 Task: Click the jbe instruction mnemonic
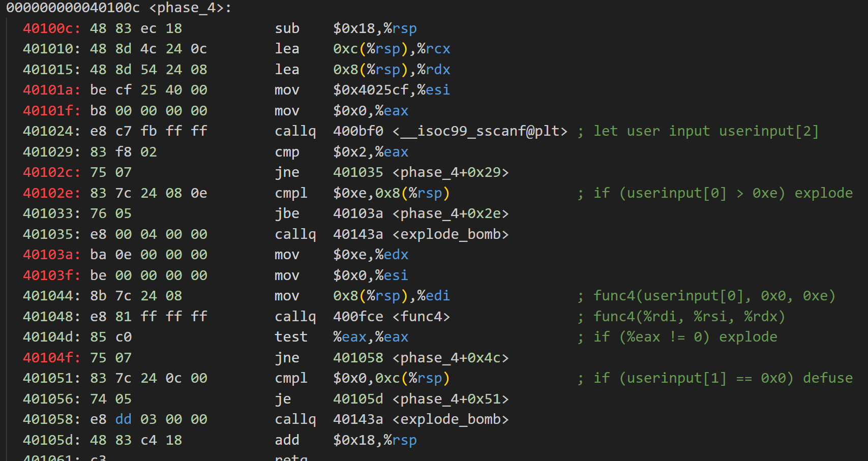tap(287, 213)
